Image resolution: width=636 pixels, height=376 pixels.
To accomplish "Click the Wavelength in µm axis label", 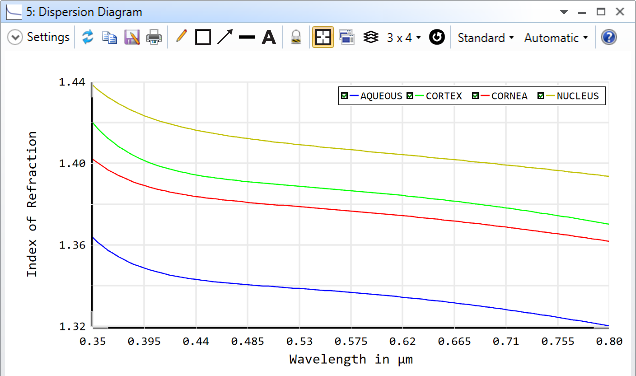I will 351,359.
